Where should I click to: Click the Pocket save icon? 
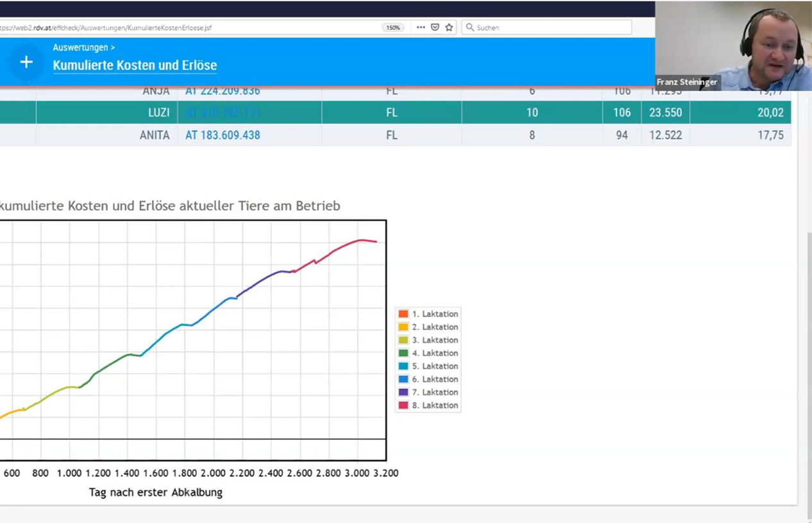(435, 28)
